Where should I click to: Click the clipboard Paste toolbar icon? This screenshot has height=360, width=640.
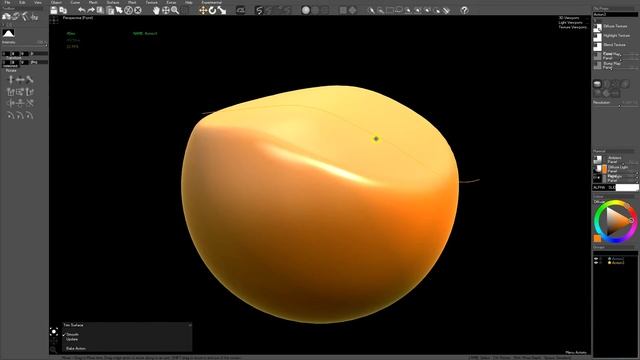[x=110, y=11]
